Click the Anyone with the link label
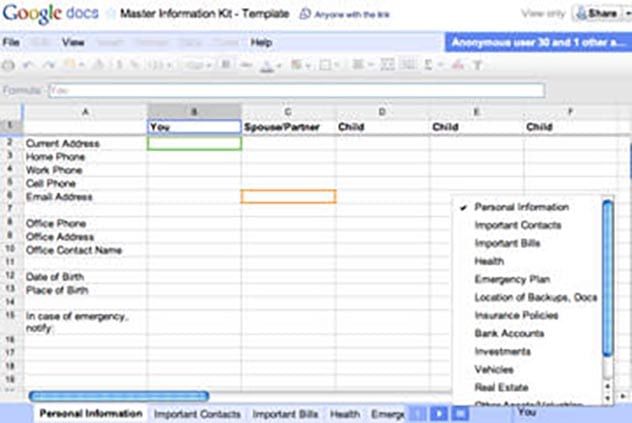 pyautogui.click(x=352, y=15)
